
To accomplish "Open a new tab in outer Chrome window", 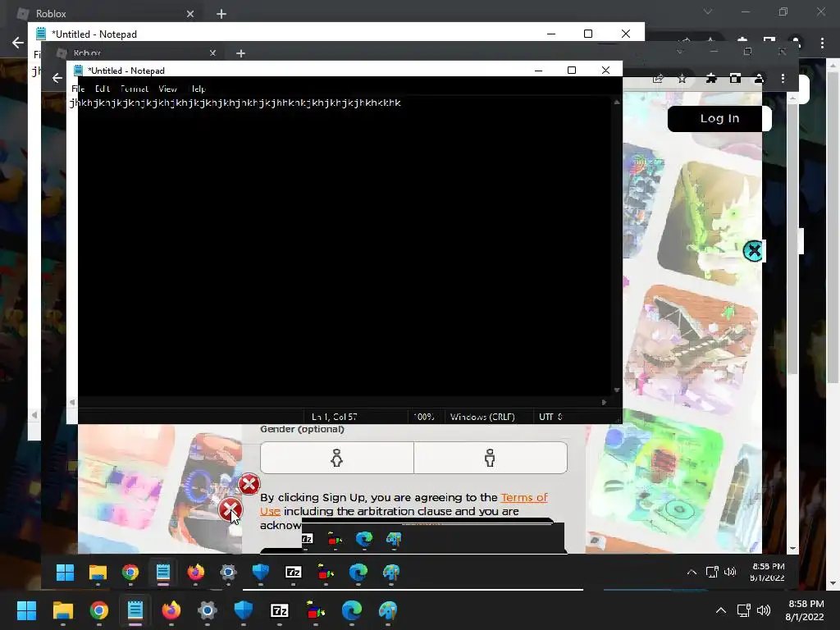I will (221, 14).
